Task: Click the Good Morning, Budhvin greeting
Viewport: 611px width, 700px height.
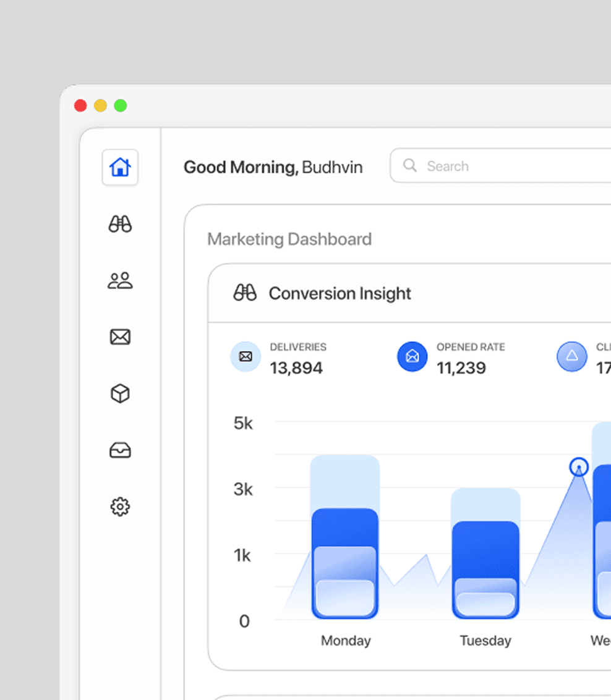Action: click(273, 167)
